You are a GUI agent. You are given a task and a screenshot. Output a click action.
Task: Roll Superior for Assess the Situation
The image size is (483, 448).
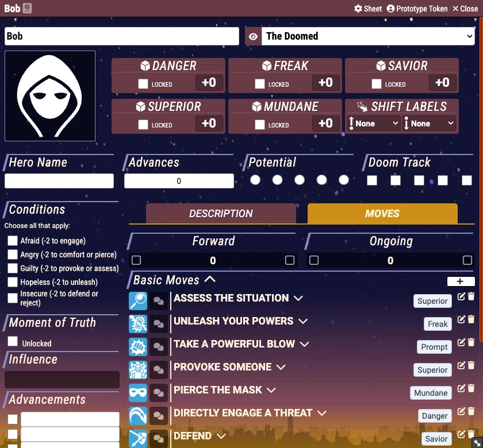[x=432, y=301]
